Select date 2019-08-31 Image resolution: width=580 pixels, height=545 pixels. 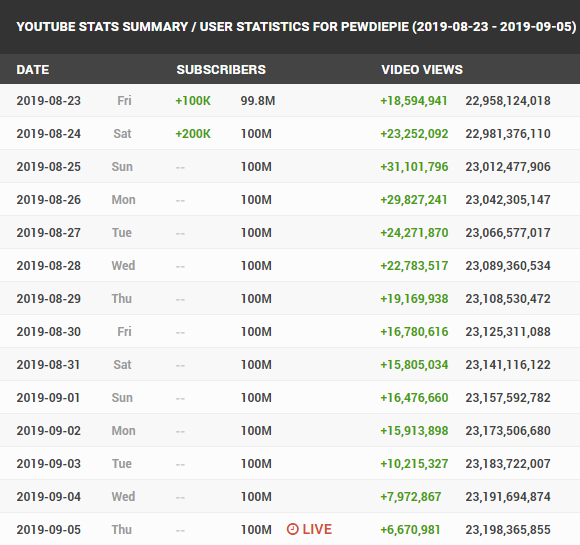tap(48, 364)
